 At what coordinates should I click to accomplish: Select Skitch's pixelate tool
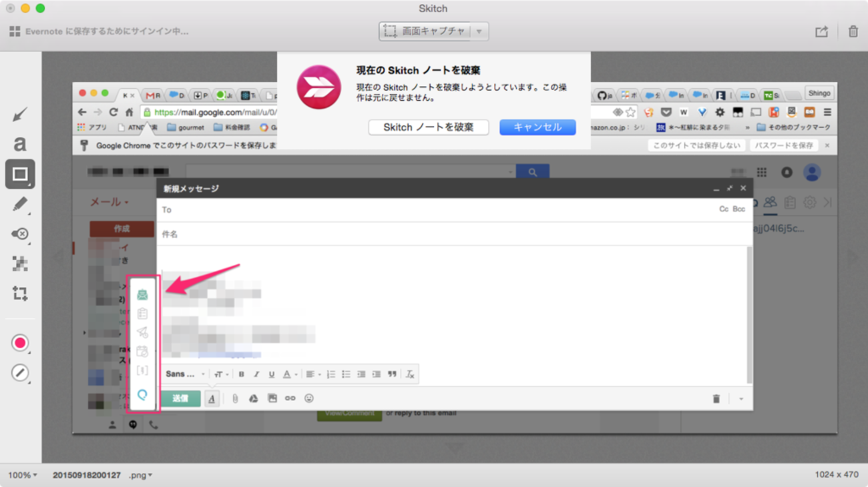(20, 264)
